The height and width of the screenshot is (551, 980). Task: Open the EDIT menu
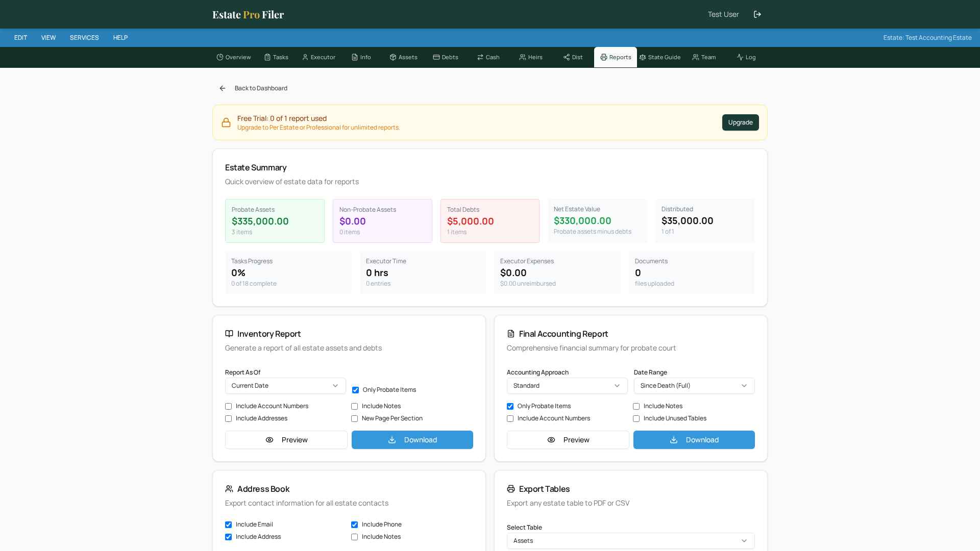tap(21, 38)
